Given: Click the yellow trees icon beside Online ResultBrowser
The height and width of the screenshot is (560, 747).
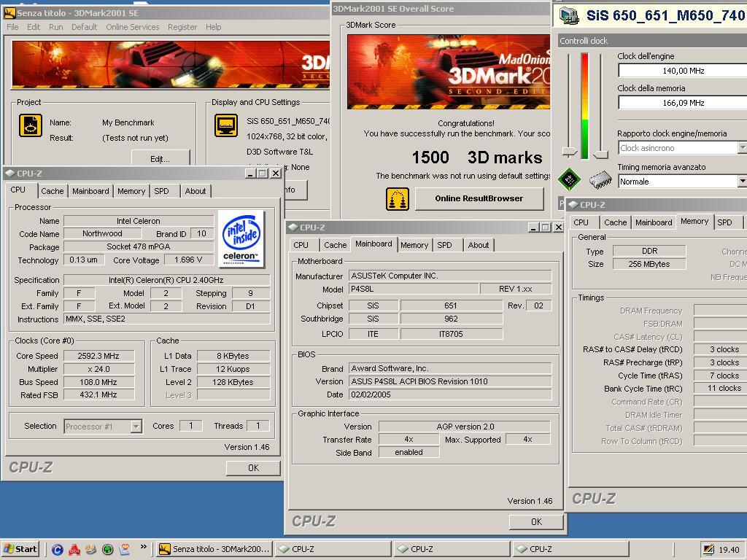Looking at the screenshot, I should [398, 199].
